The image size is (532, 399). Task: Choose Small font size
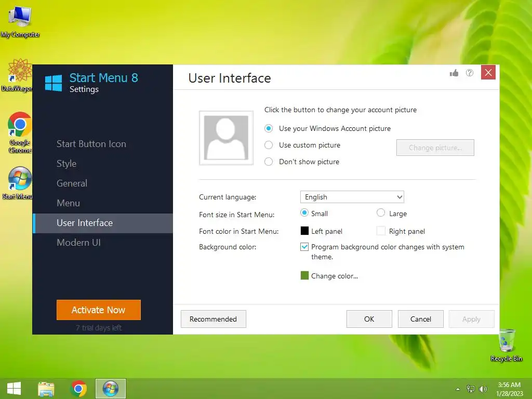[x=314, y=213]
